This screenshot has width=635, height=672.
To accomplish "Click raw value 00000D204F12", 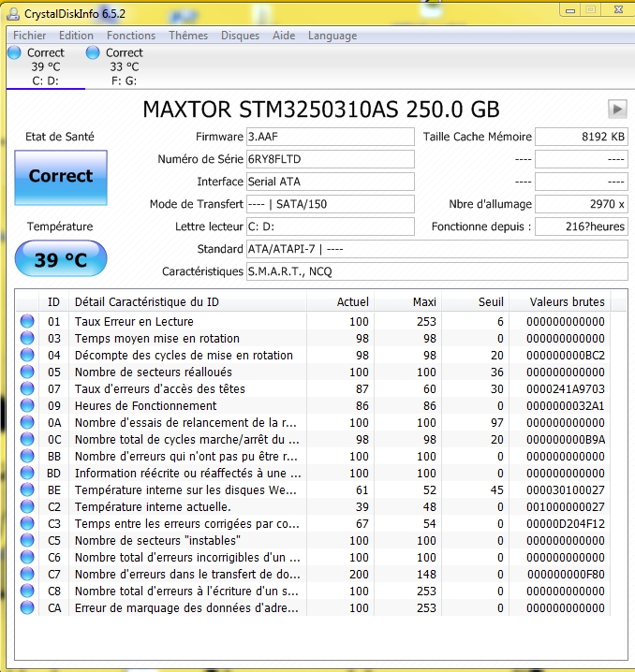I will (x=566, y=524).
